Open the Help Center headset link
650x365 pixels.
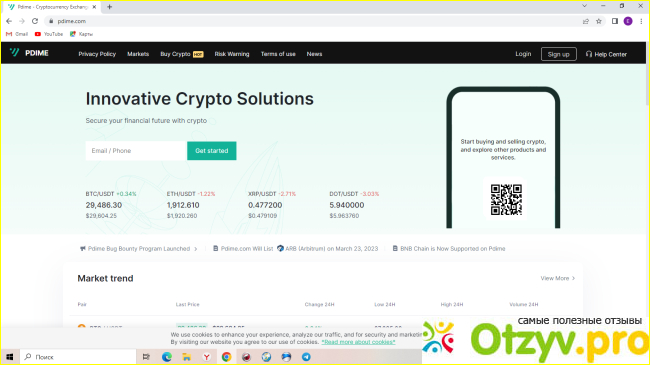click(606, 54)
